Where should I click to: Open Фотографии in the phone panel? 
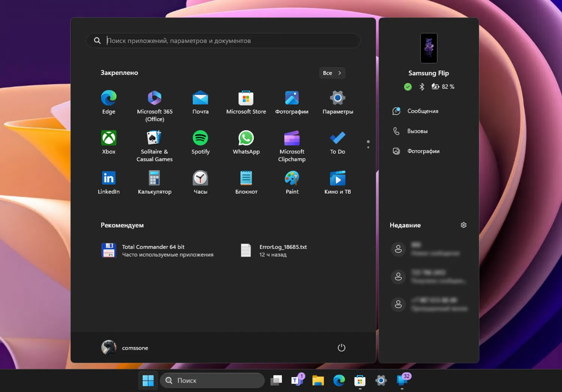[x=417, y=151]
